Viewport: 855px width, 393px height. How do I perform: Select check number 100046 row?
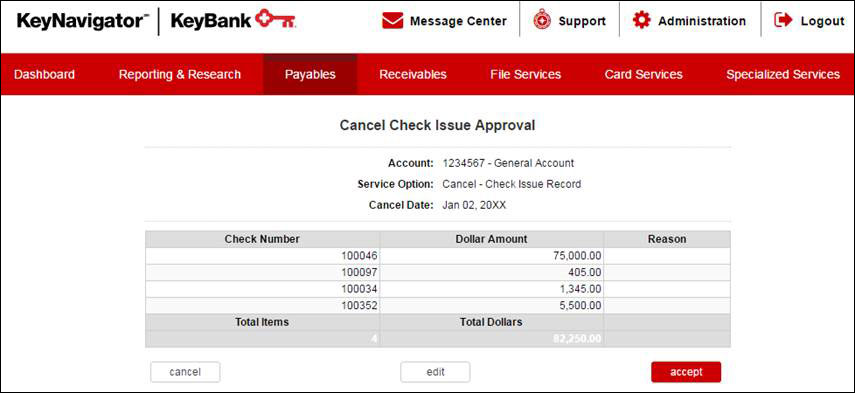[438, 256]
